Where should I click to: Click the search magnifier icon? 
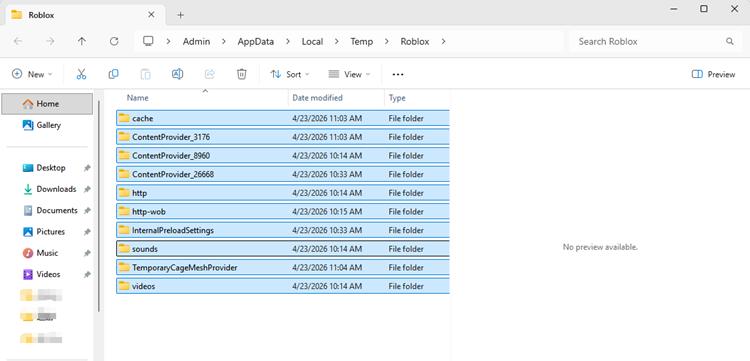pos(729,42)
